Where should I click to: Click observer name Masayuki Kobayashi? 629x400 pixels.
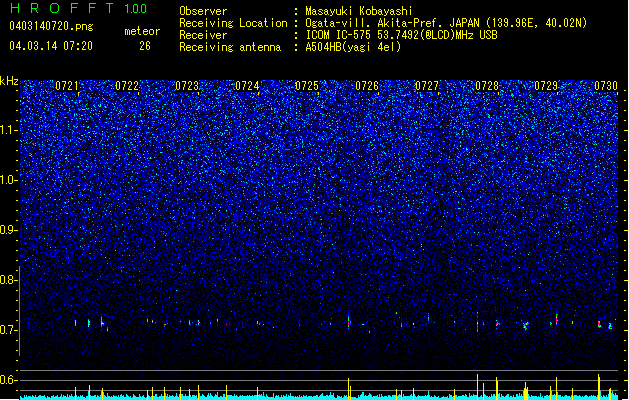coord(359,11)
